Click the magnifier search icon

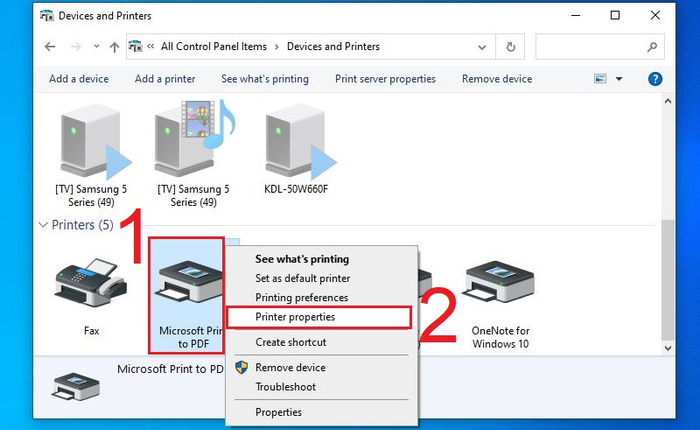[x=652, y=46]
